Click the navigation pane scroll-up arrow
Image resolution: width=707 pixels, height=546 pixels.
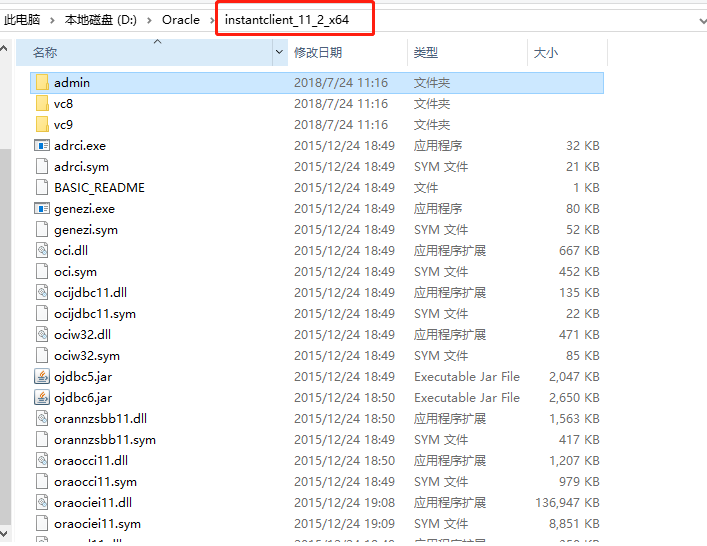click(4, 48)
